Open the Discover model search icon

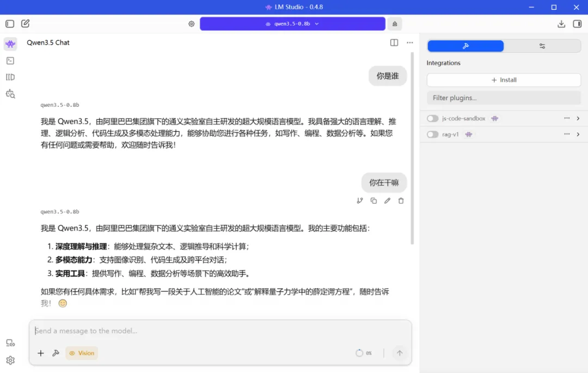pos(10,94)
